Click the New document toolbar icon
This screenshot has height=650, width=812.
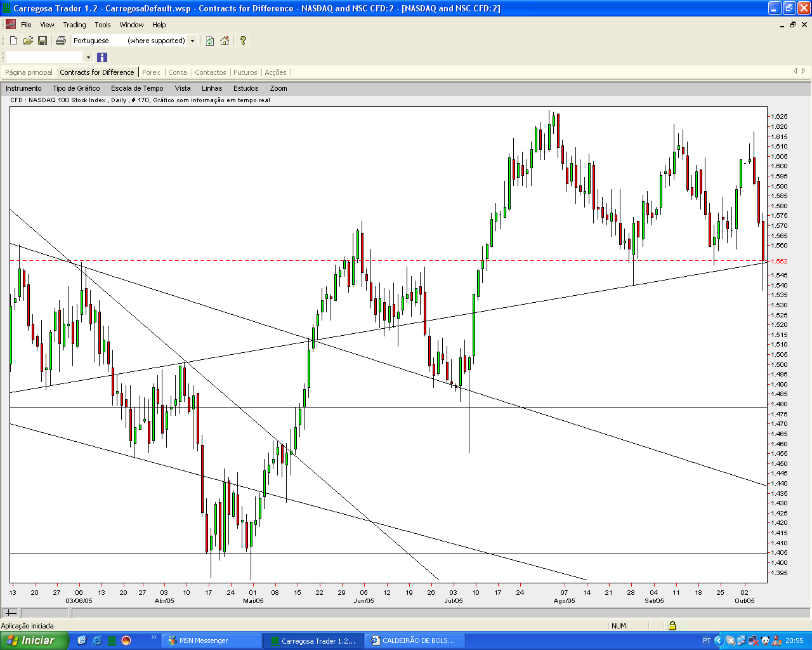13,41
